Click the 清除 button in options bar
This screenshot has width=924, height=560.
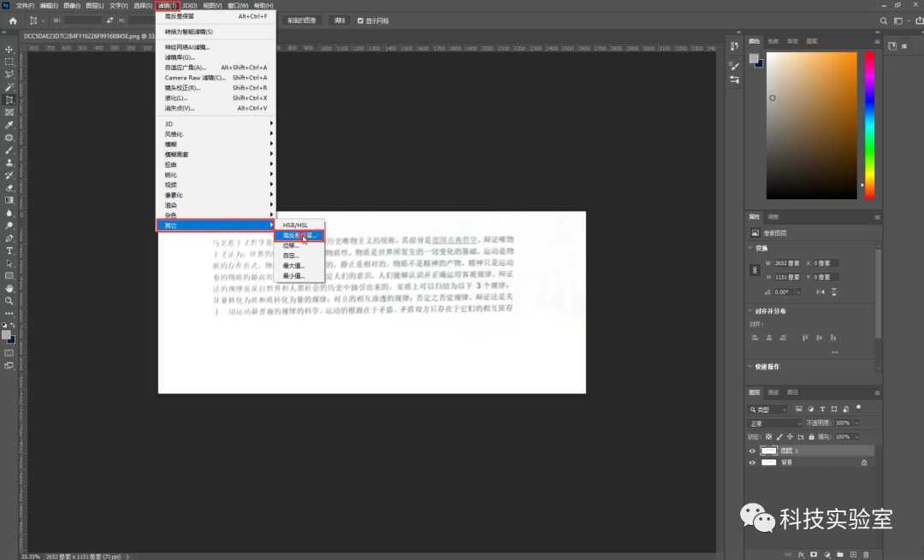coord(340,20)
